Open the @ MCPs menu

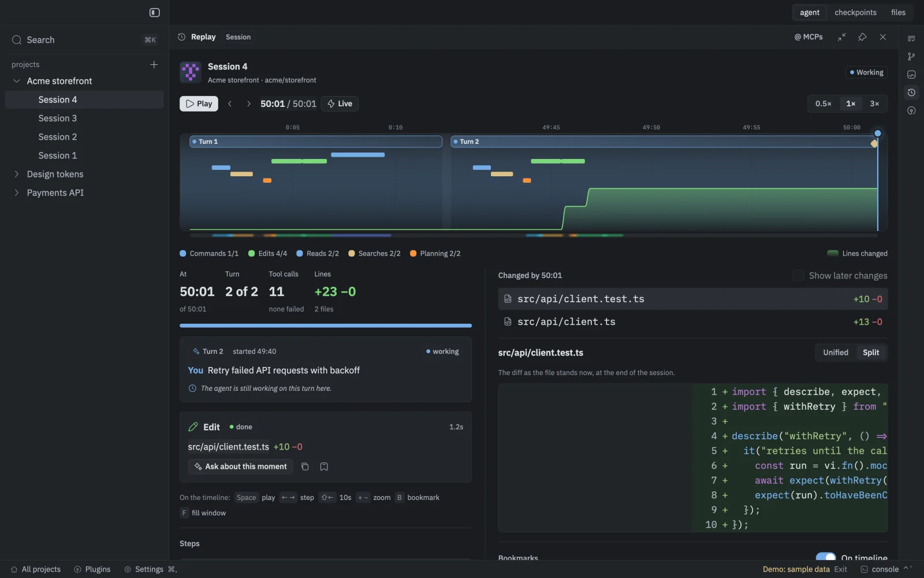click(x=808, y=37)
